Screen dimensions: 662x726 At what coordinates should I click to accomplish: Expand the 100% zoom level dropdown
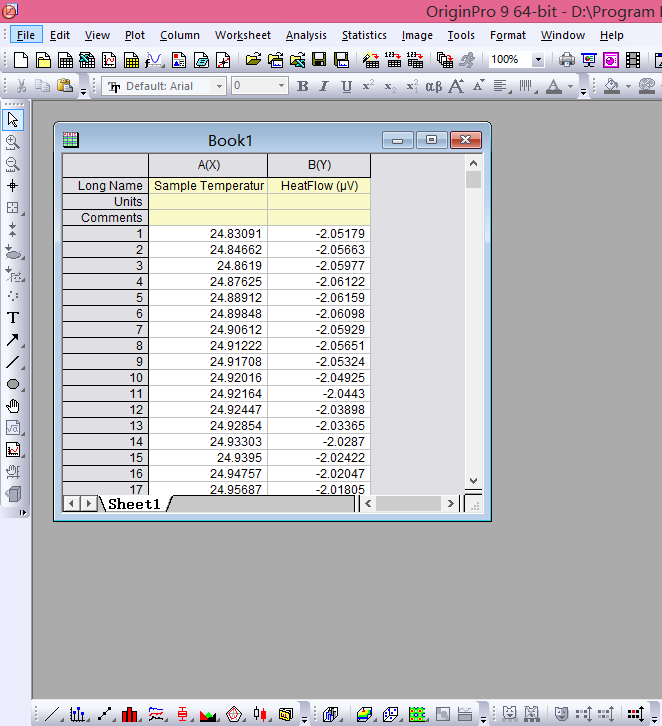coord(538,60)
